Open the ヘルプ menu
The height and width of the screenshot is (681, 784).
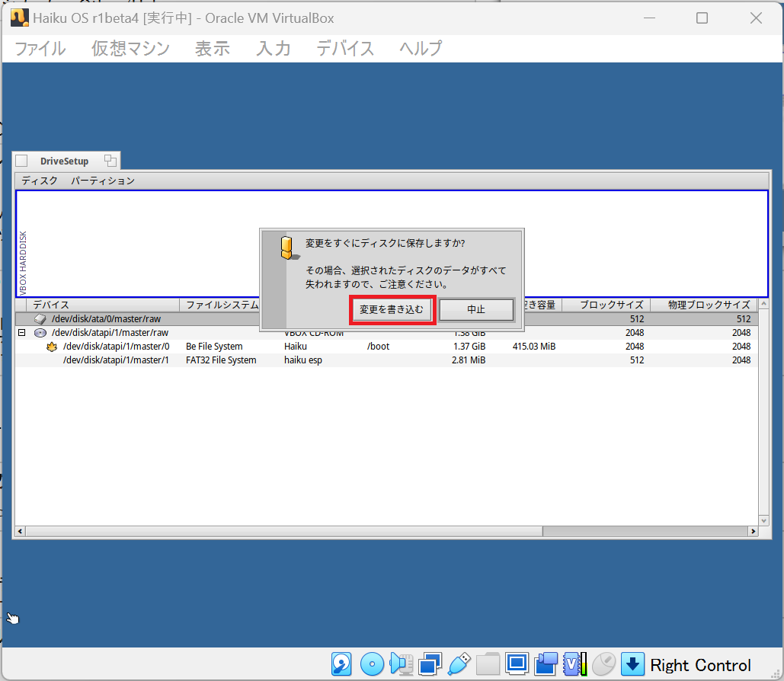click(x=421, y=49)
